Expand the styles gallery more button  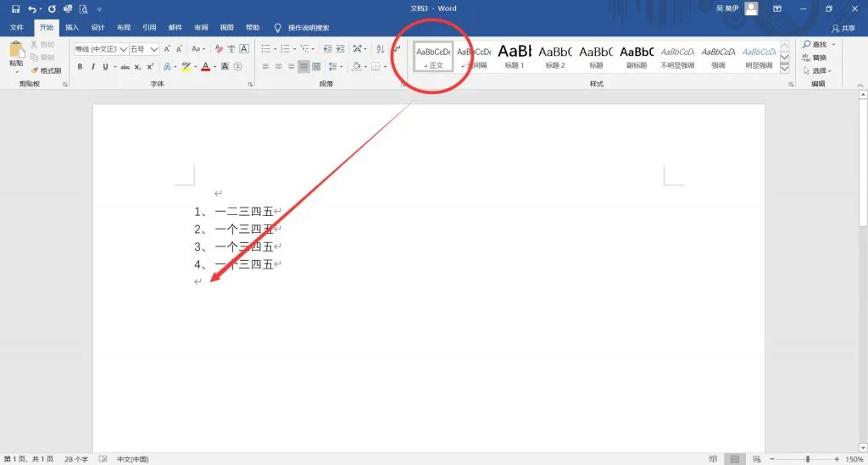[x=784, y=69]
